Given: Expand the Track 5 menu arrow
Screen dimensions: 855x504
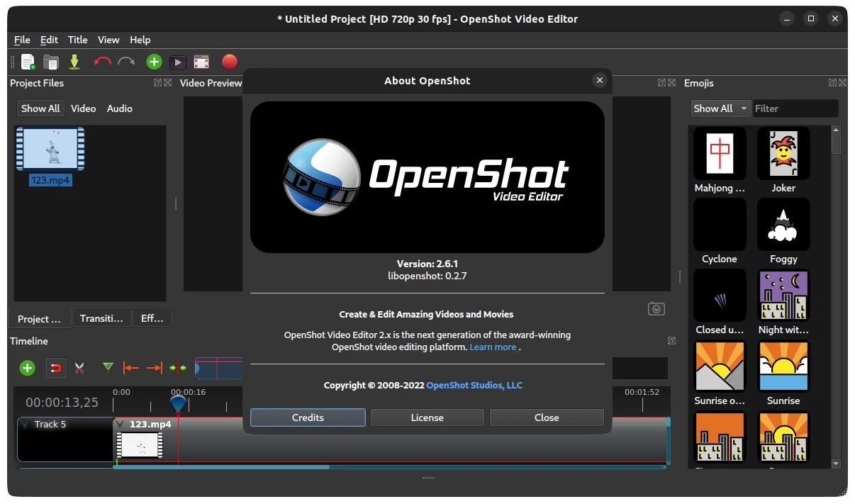Looking at the screenshot, I should tap(26, 425).
